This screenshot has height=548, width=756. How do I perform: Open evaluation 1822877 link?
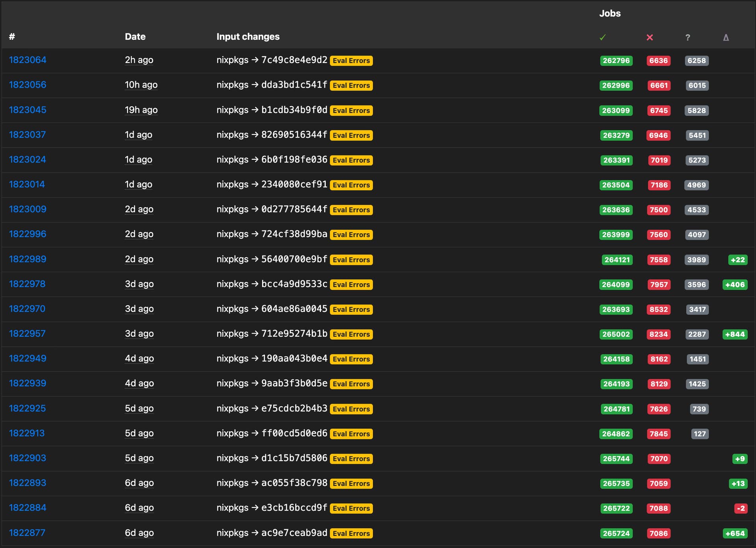point(27,533)
